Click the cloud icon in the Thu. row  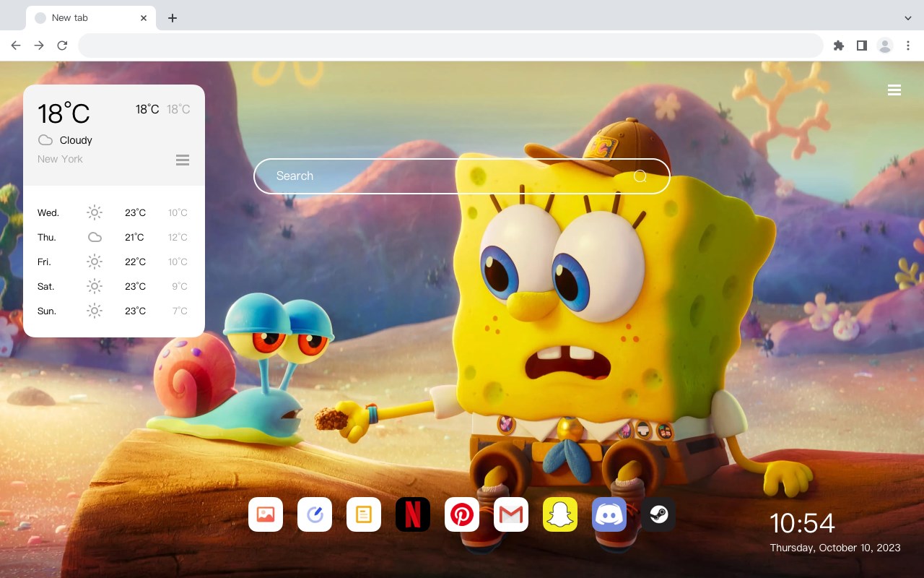pyautogui.click(x=95, y=237)
